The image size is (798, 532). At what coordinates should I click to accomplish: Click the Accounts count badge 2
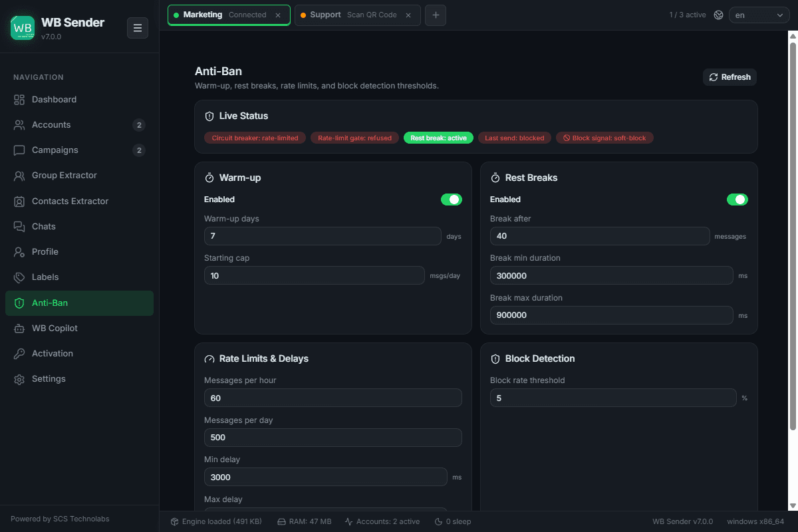coord(139,125)
